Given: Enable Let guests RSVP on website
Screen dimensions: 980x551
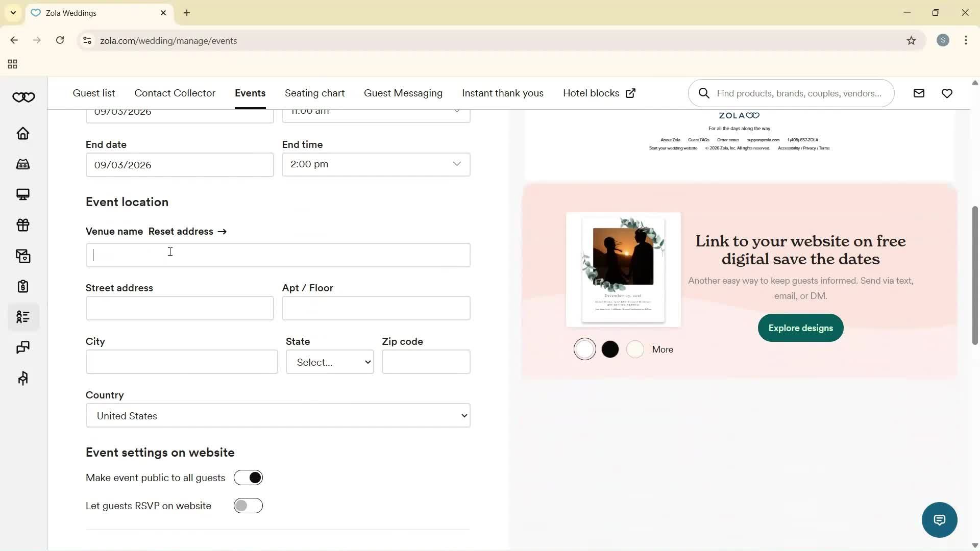Looking at the screenshot, I should 248,506.
